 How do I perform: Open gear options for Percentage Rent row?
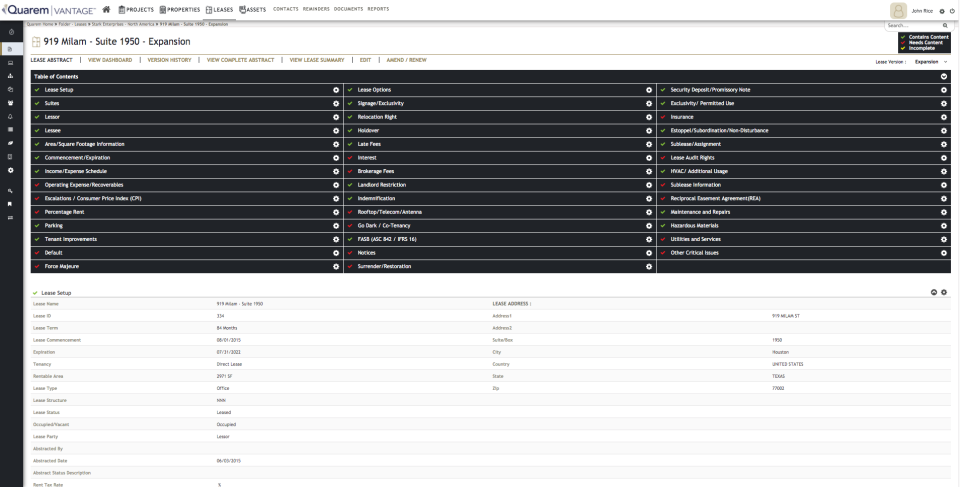(336, 212)
